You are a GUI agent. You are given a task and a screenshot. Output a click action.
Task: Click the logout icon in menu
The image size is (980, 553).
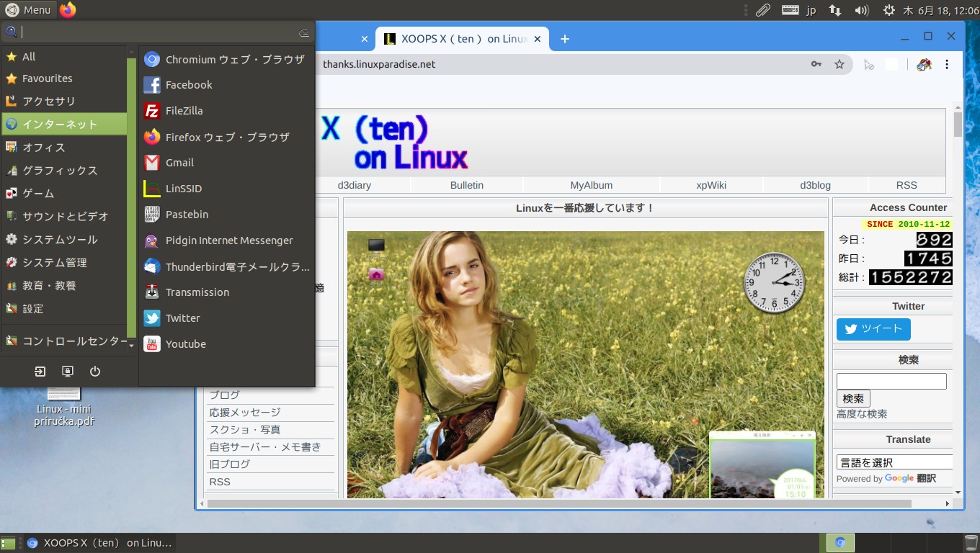pos(40,372)
